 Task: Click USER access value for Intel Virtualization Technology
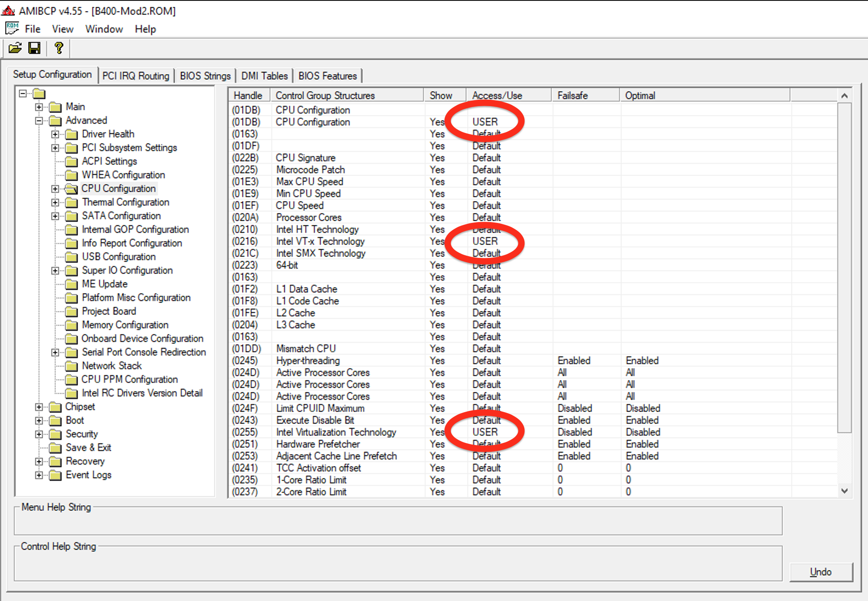[485, 432]
